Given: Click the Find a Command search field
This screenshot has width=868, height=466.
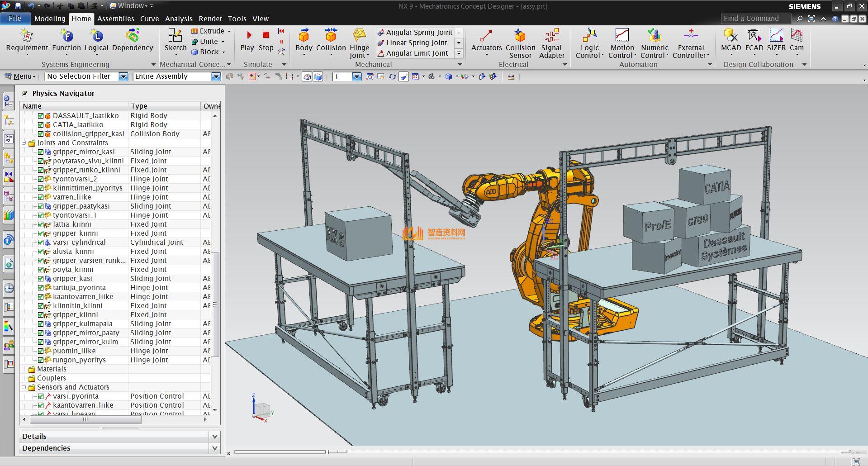Looking at the screenshot, I should (755, 19).
